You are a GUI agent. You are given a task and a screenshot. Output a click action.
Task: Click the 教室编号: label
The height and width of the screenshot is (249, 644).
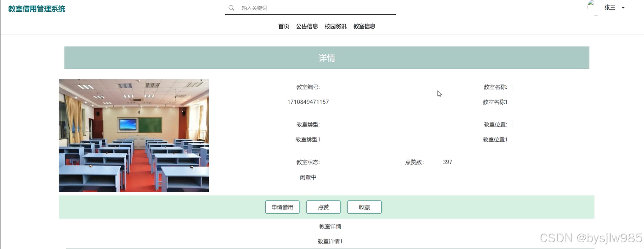click(x=308, y=87)
